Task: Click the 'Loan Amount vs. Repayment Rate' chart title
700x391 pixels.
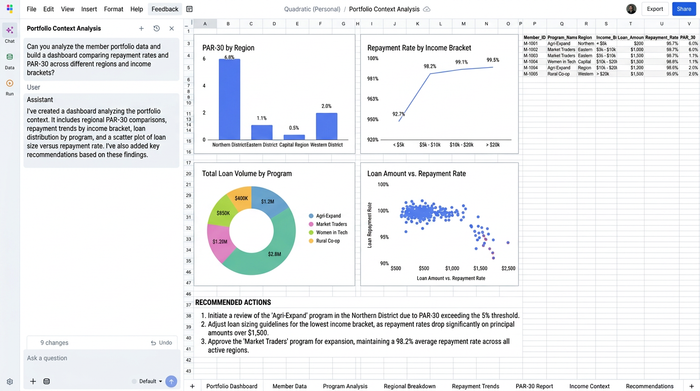Action: [417, 174]
